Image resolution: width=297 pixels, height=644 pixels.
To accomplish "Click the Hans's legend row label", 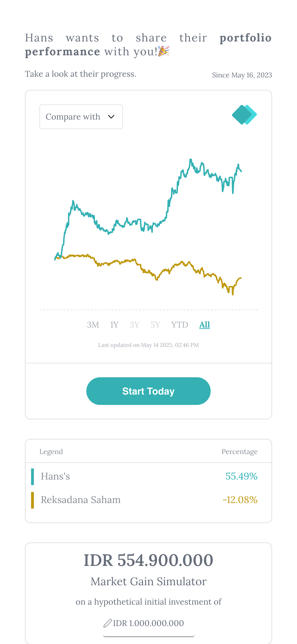I will click(55, 477).
